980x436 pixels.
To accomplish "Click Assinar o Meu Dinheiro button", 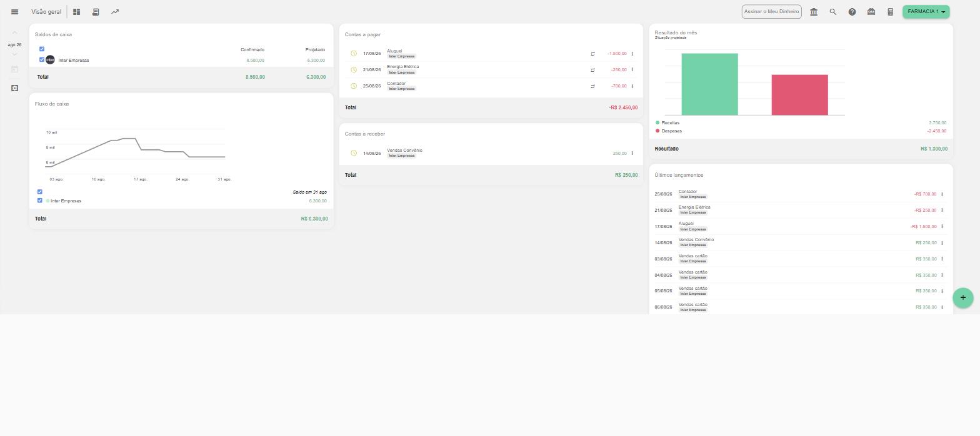I will [x=771, y=12].
